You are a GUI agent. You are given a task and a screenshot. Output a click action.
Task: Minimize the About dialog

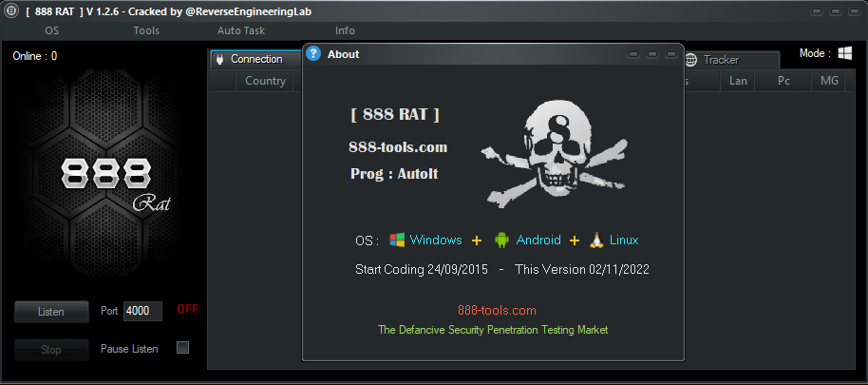633,54
